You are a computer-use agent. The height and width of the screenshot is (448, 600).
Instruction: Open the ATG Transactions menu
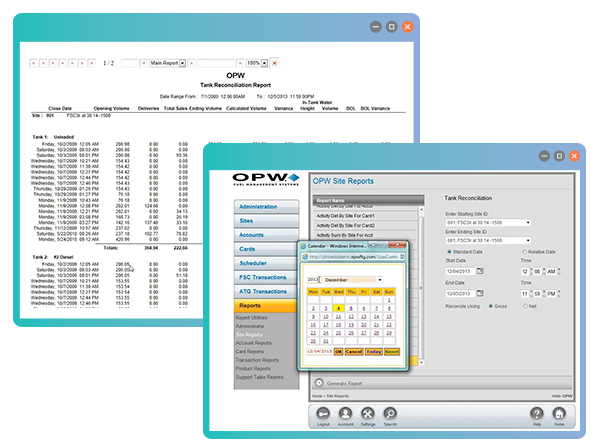click(x=266, y=292)
